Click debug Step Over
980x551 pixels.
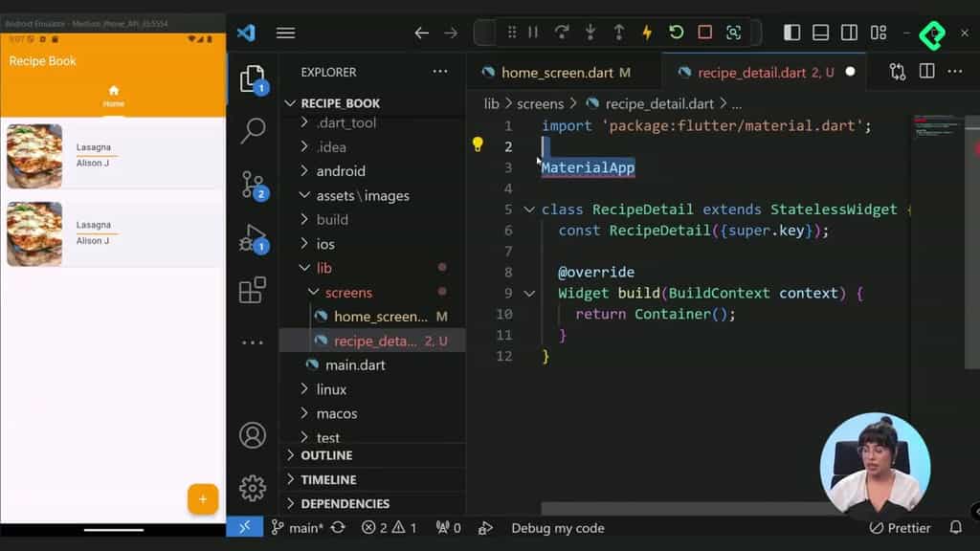(x=561, y=32)
